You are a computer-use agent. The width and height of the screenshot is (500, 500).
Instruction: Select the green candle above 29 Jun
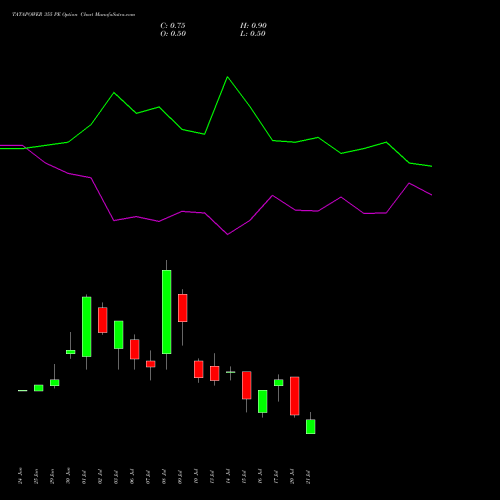[55, 383]
